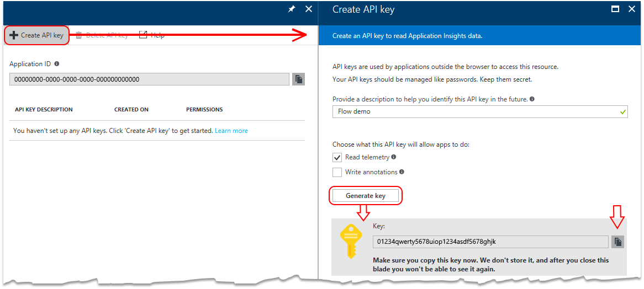Screen dimensions: 644x289
Task: Copy the generated API key
Action: [x=617, y=242]
